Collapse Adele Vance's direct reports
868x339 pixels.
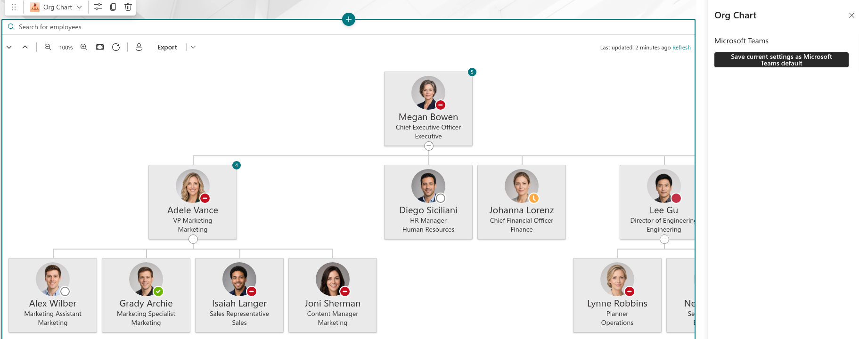pyautogui.click(x=193, y=239)
